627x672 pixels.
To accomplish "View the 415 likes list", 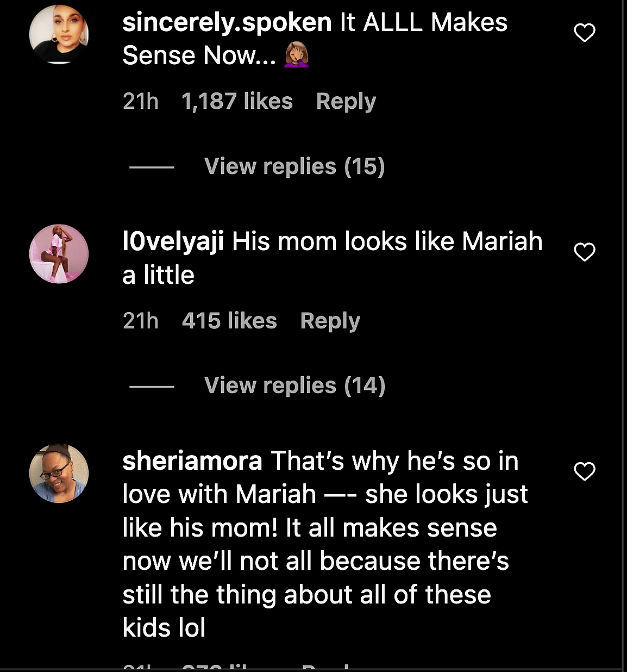I will coord(229,321).
